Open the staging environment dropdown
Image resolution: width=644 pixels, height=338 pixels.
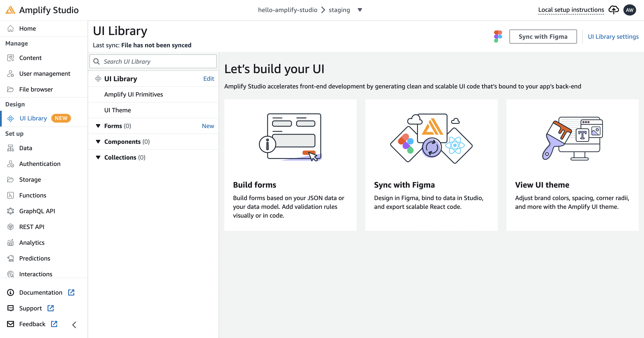360,10
